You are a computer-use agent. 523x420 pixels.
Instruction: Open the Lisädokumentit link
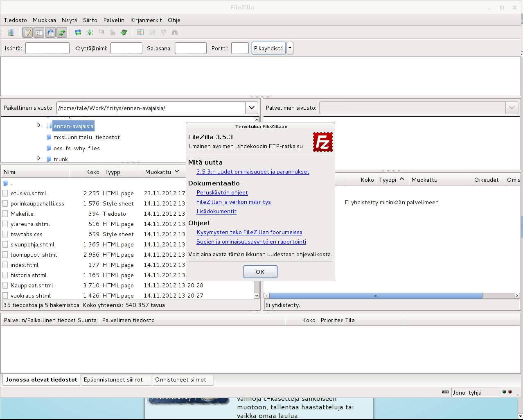(x=216, y=212)
